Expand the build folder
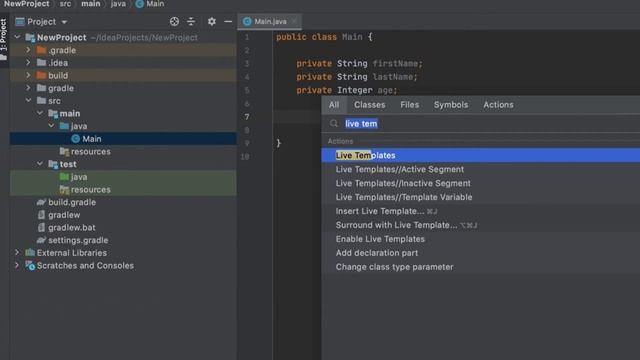This screenshot has width=640, height=360. point(28,75)
